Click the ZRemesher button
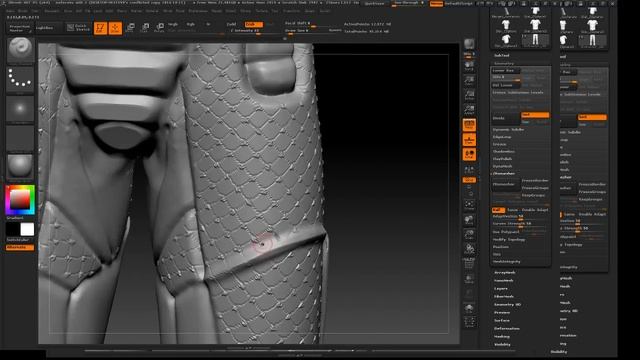This screenshot has height=360, width=640. [506, 184]
